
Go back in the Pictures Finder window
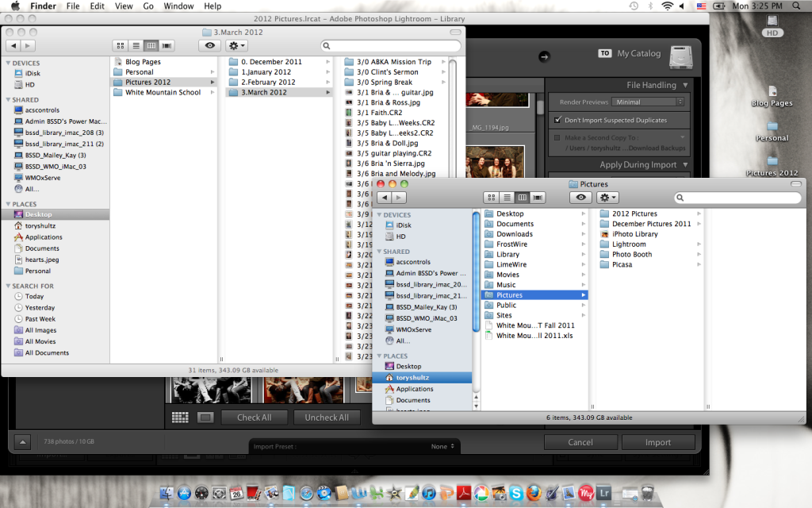tap(385, 198)
